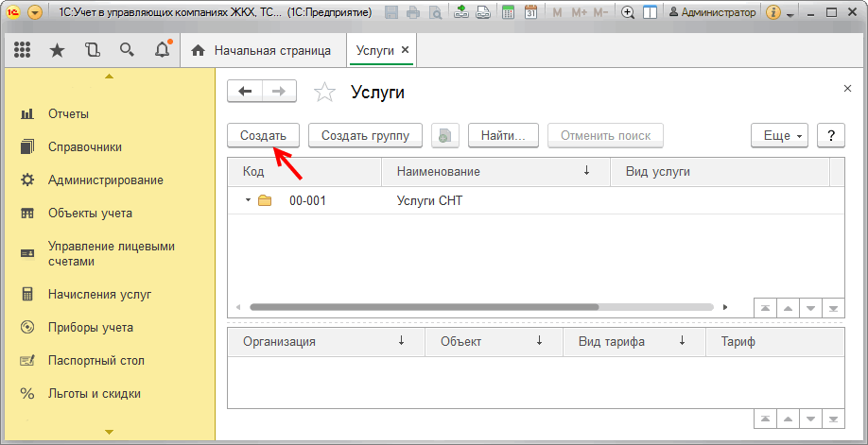Sort by the Организация column header
The image size is (868, 445).
(x=326, y=341)
